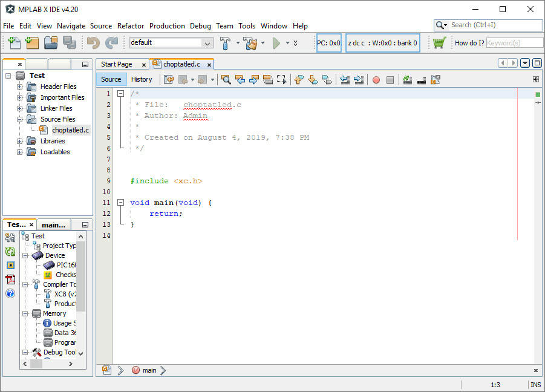Click the New Project toolbar icon

click(x=32, y=43)
